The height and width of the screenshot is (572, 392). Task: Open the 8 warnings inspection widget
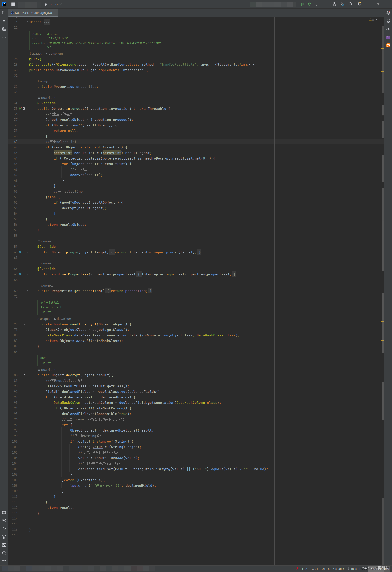point(371,20)
